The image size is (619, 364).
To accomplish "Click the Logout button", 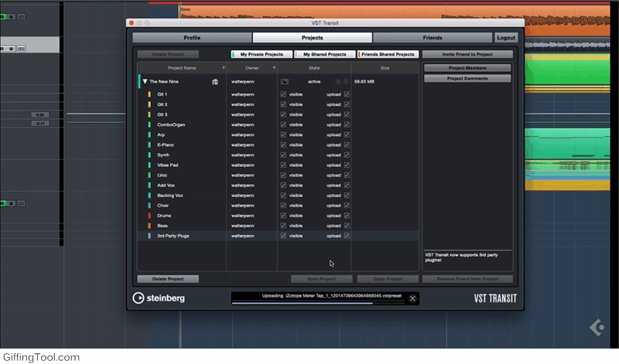I will click(506, 37).
